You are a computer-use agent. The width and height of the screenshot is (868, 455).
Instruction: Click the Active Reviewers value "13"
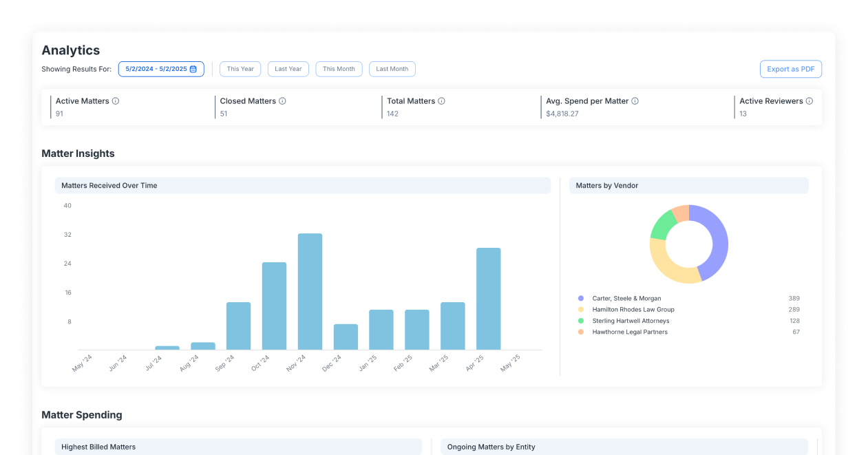[x=743, y=114]
